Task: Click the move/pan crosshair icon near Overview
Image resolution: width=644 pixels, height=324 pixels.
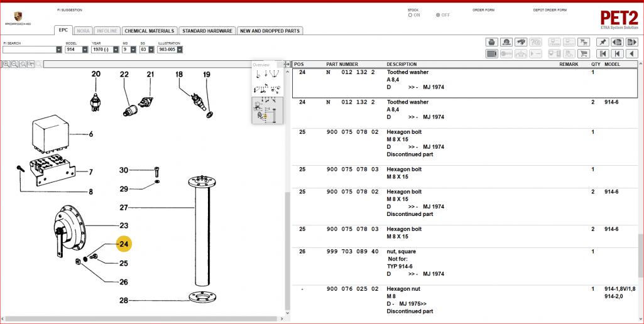Action: (x=287, y=65)
